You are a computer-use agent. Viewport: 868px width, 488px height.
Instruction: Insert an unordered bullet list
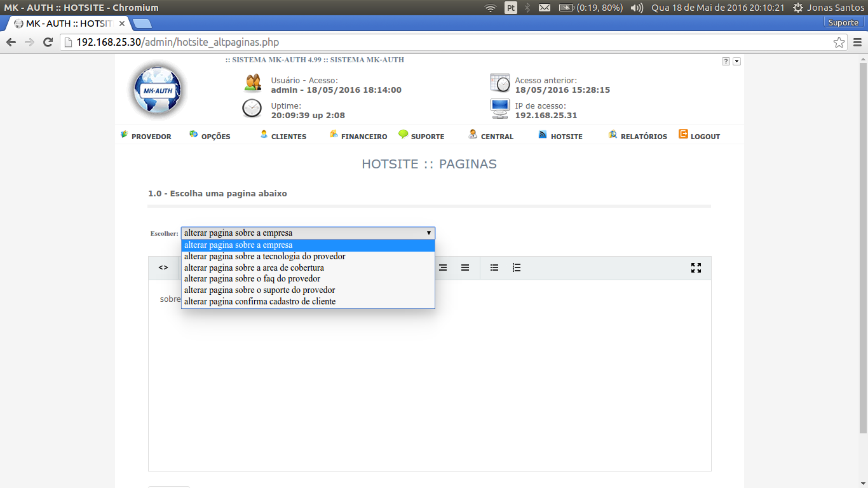pos(494,268)
